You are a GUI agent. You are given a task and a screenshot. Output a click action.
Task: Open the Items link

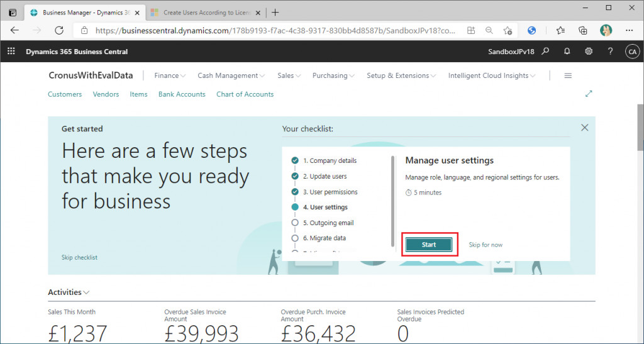coord(139,94)
